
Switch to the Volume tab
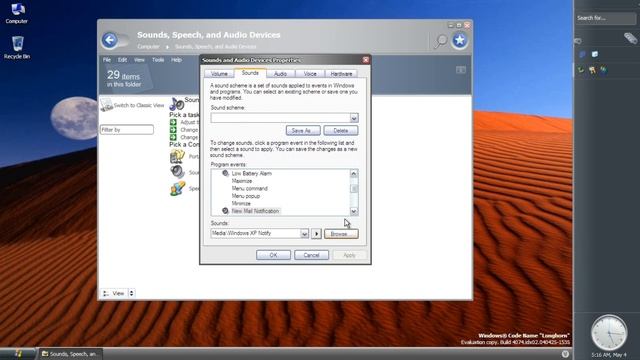[x=219, y=74]
